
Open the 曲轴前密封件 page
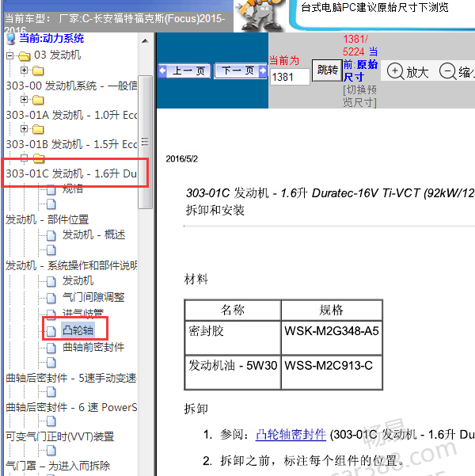coord(93,347)
